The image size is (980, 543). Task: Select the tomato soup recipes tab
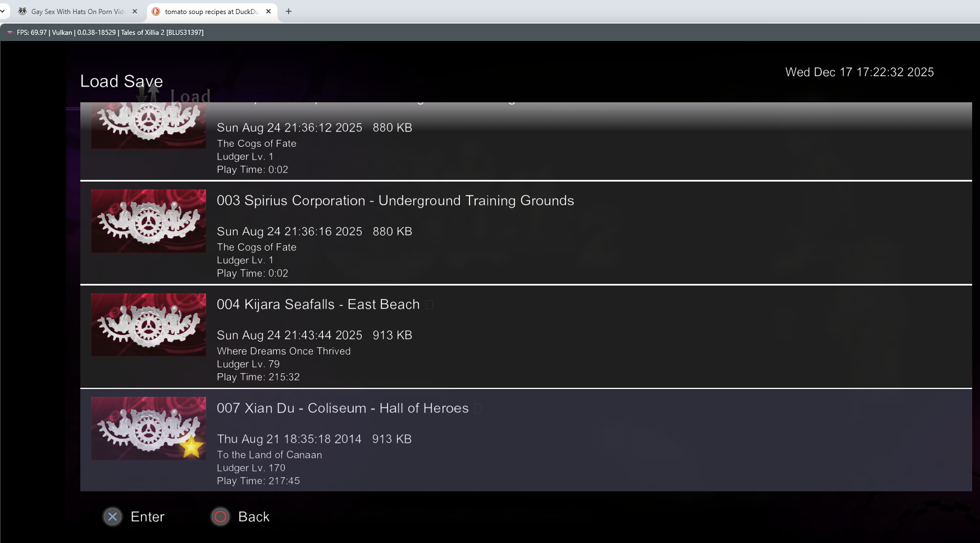point(212,11)
